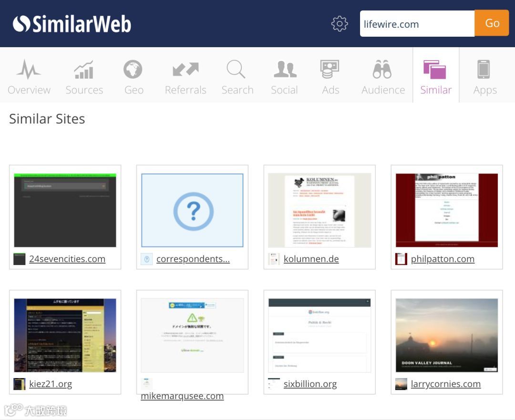The height and width of the screenshot is (420, 515).
Task: Switch to the Geo tab label
Action: click(134, 90)
